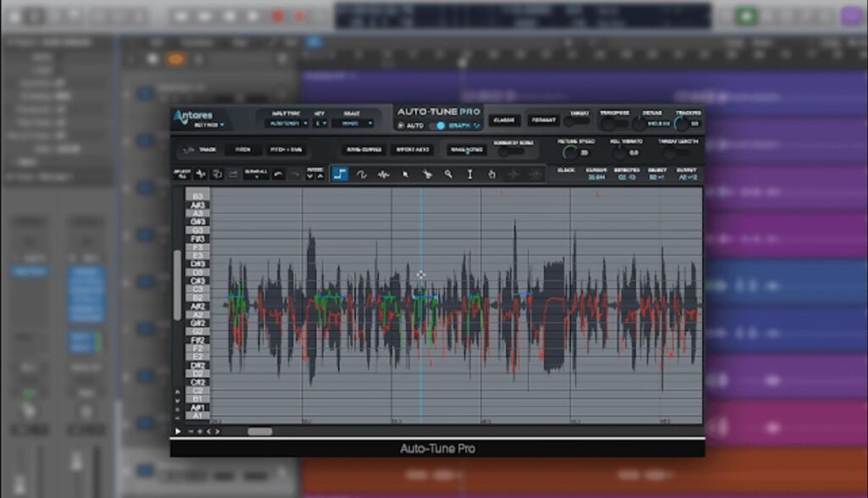The height and width of the screenshot is (498, 868).
Task: Click the Antares logo
Action: 195,117
